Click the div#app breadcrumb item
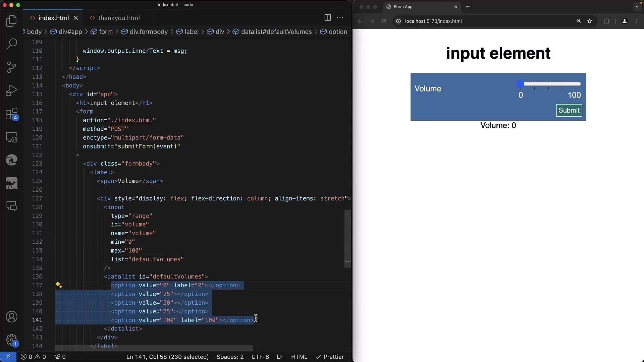 pos(66,32)
